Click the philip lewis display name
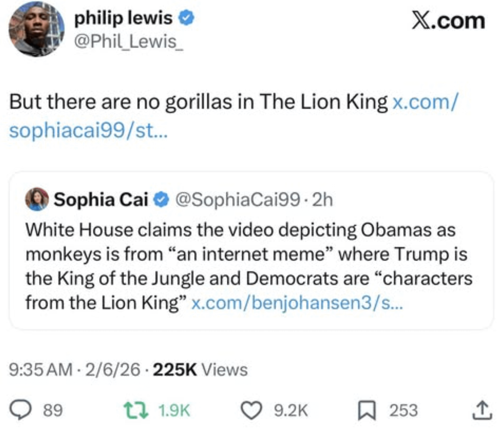 click(123, 18)
